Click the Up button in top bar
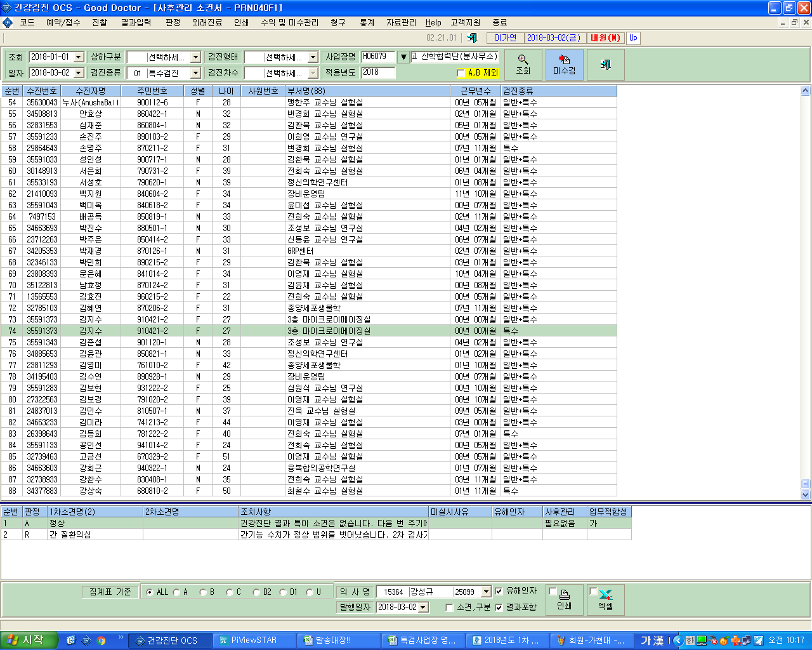 point(633,38)
